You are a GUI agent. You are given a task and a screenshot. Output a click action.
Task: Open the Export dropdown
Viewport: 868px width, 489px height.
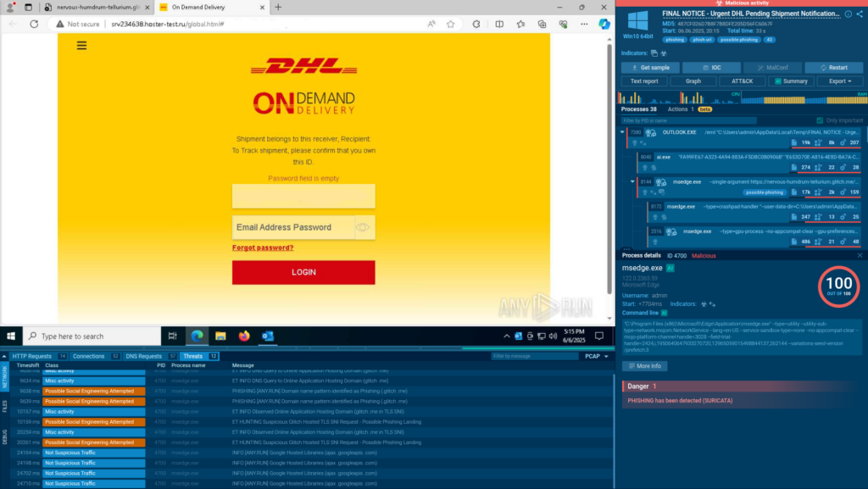[x=839, y=81]
